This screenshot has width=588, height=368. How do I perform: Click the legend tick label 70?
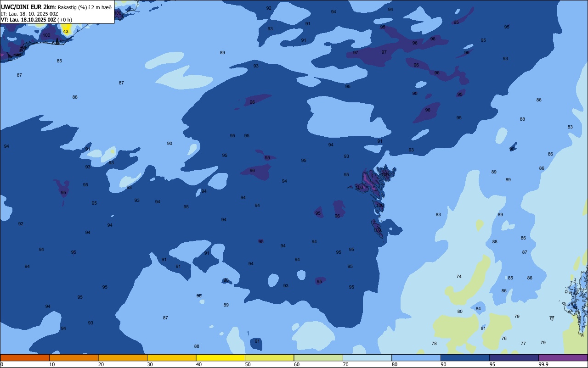tap(346, 364)
